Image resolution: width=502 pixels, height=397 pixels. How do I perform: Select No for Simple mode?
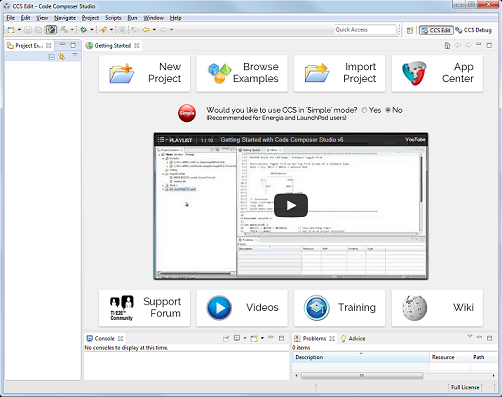[x=388, y=110]
